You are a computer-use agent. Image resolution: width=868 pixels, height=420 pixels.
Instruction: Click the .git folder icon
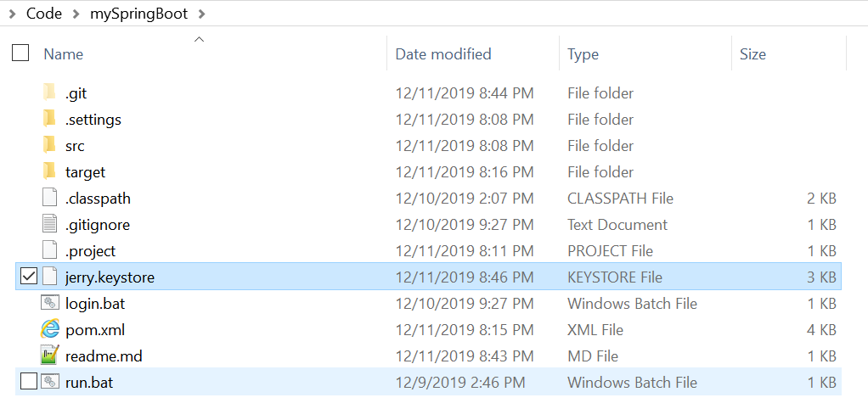tap(49, 92)
